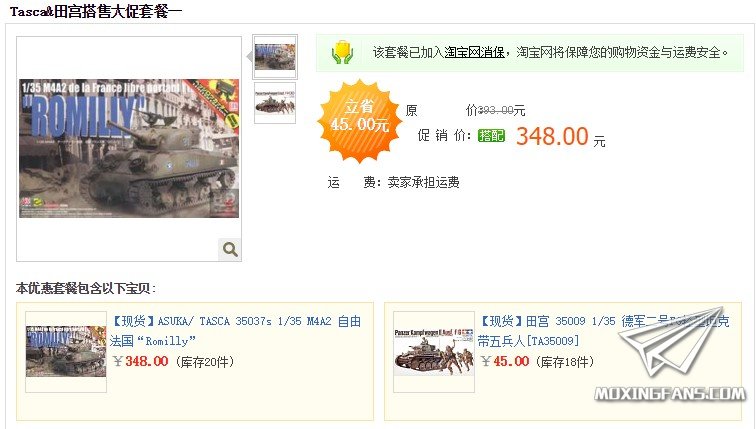This screenshot has width=756, height=429.
Task: Click the Tasca&田宫搭售大促套餐一 heading
Action: (x=96, y=11)
